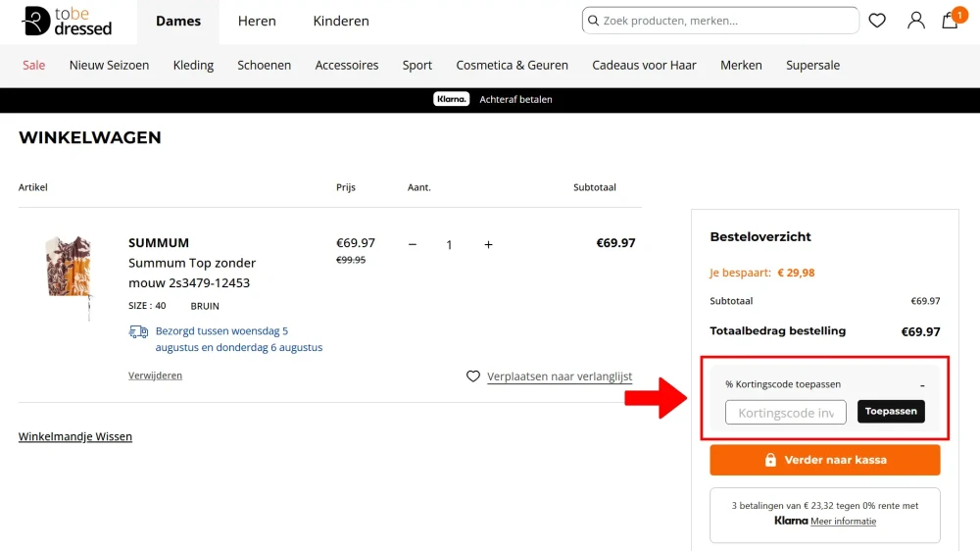The height and width of the screenshot is (551, 980).
Task: Click Totaalbedrag bestelling amount €69.97
Action: (920, 331)
